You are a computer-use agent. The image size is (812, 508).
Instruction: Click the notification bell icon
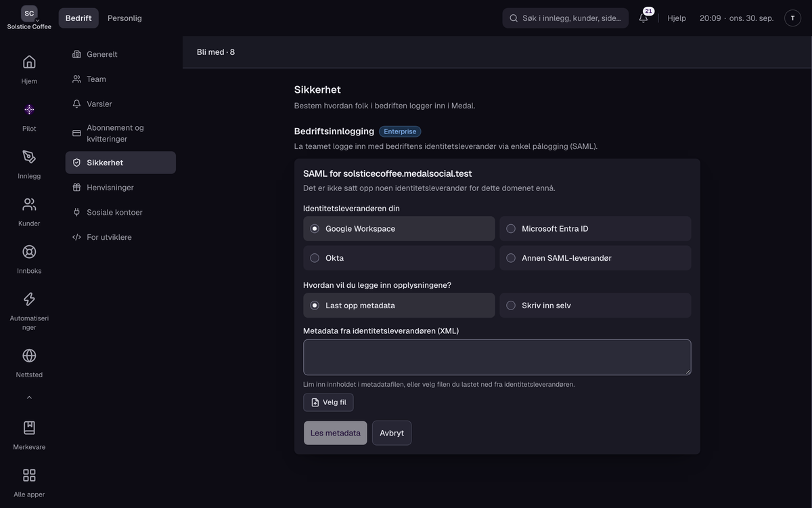tap(644, 18)
